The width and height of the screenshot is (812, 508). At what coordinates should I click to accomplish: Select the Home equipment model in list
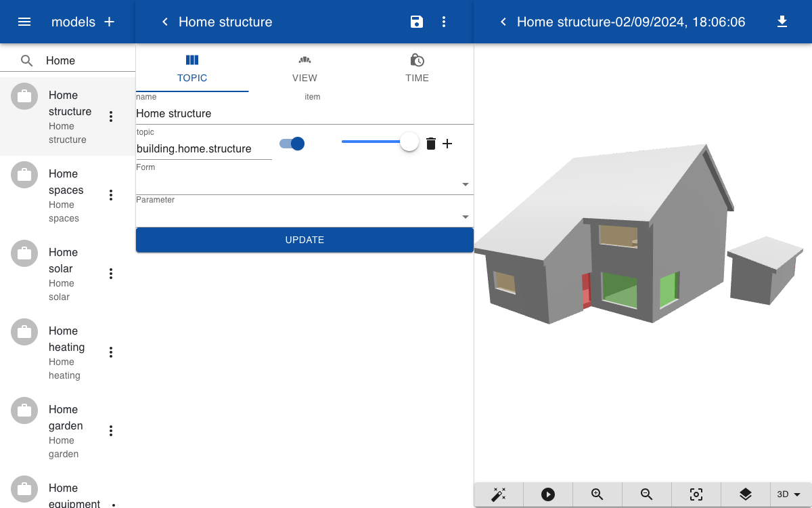[68, 489]
